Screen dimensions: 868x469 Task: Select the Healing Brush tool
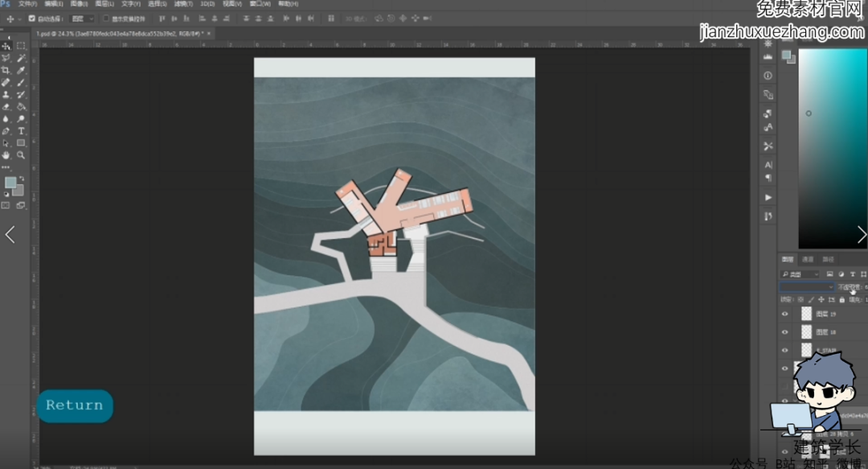(x=6, y=83)
